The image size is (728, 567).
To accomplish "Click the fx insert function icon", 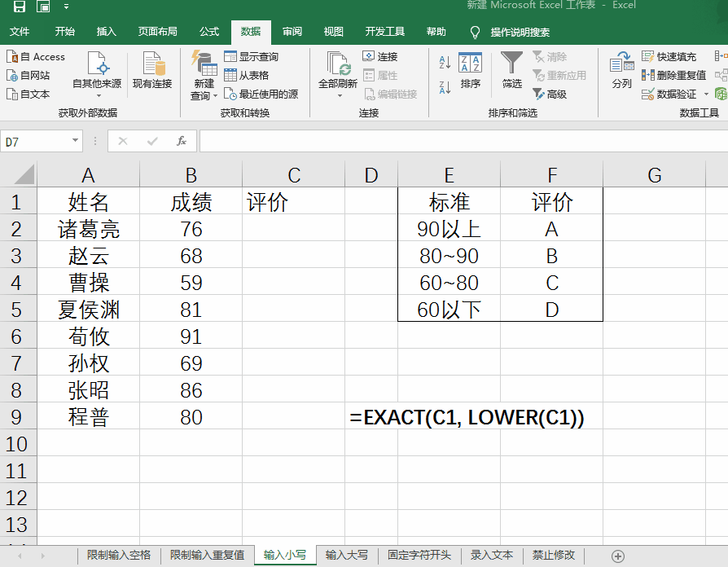I will click(x=181, y=140).
